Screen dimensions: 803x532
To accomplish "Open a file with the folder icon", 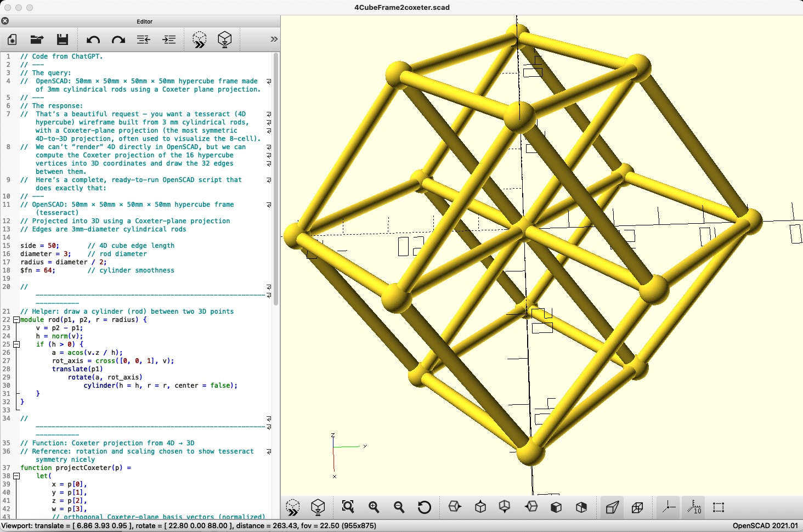I will [37, 39].
